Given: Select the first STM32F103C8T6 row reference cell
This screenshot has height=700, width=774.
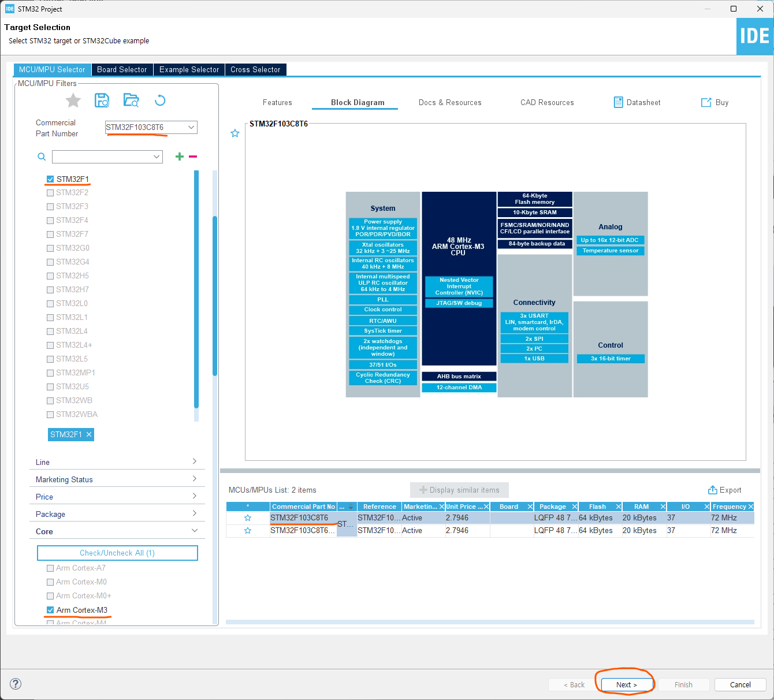Looking at the screenshot, I should 379,518.
